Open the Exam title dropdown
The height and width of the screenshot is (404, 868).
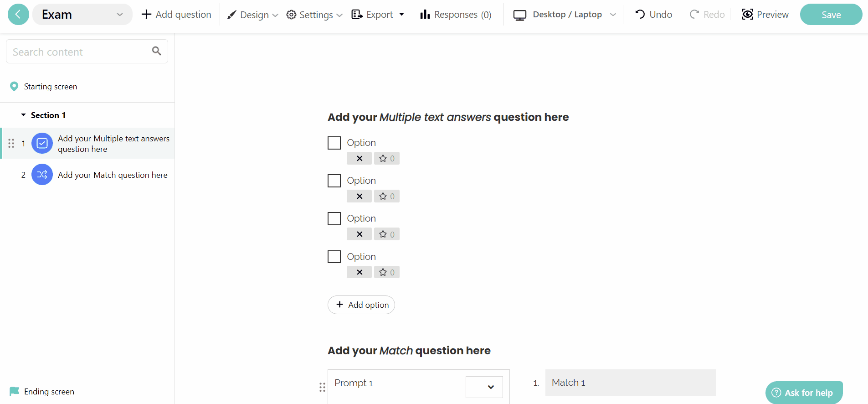click(x=120, y=14)
